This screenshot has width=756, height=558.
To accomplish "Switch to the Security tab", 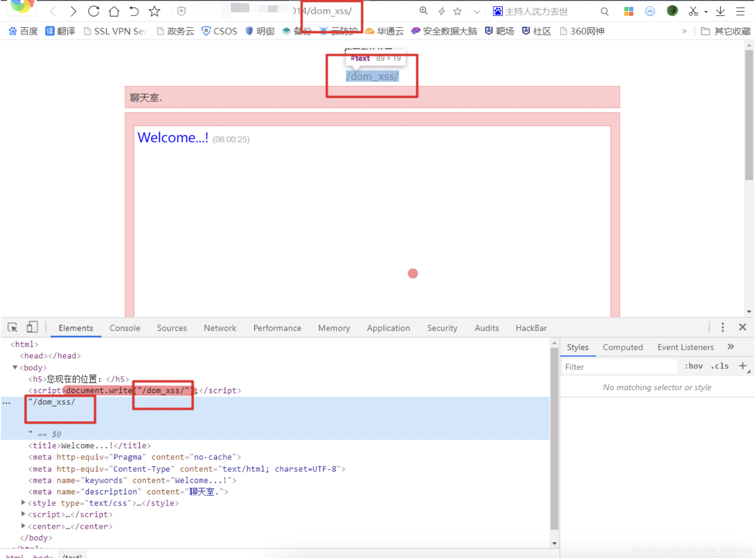I will pyautogui.click(x=442, y=328).
